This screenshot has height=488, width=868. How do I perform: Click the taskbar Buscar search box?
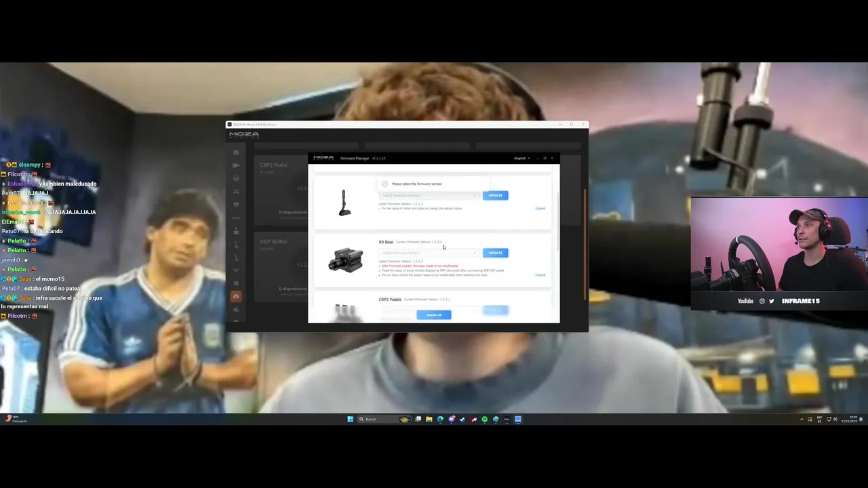(x=384, y=419)
